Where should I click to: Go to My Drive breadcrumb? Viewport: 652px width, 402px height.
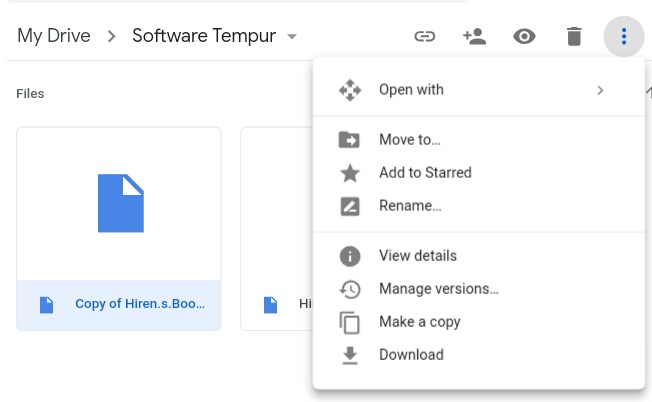54,36
